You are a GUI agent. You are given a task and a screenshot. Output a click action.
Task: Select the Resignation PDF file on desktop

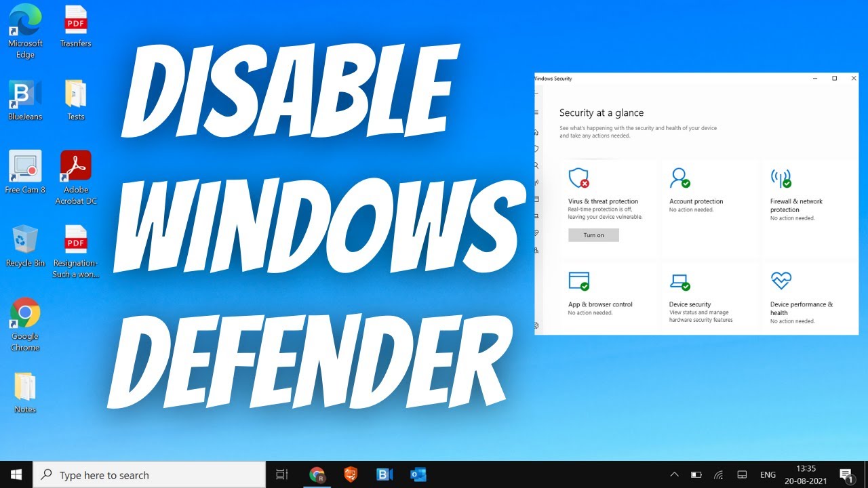(76, 251)
